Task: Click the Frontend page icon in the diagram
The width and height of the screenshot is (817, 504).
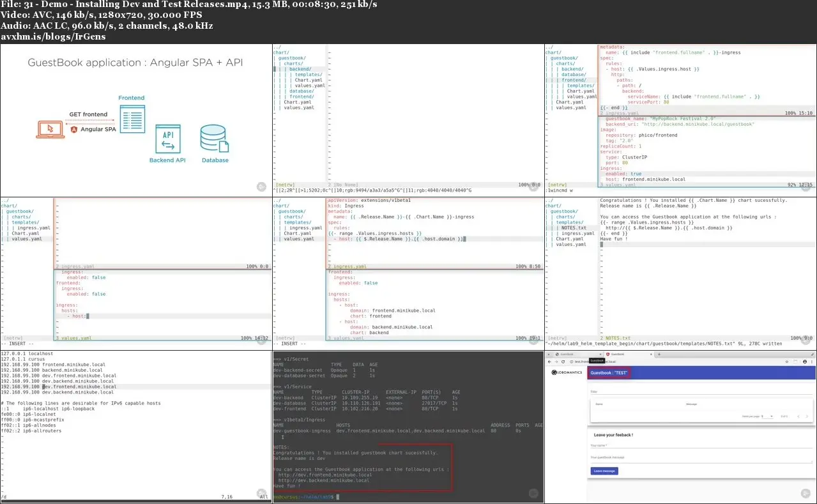Action: click(x=132, y=119)
